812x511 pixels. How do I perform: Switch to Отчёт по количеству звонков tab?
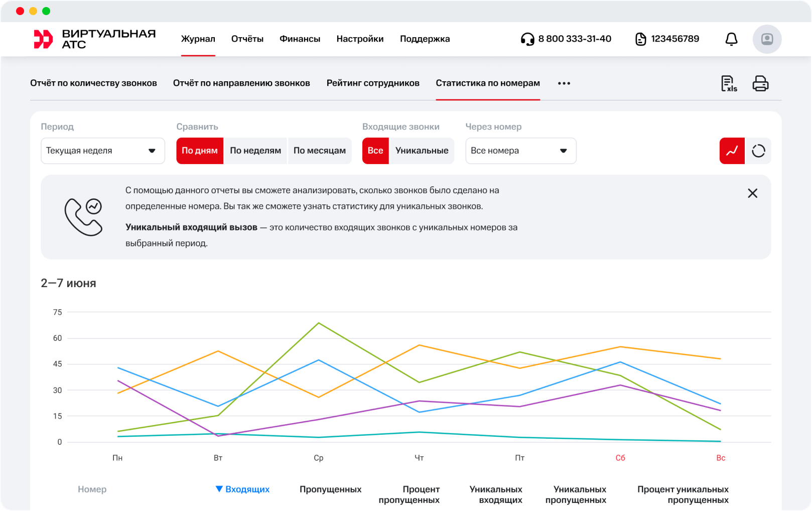[x=93, y=83]
